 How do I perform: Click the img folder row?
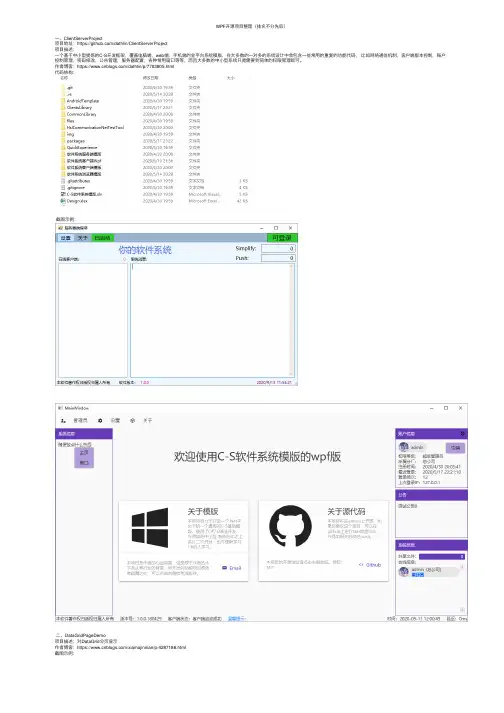(155, 134)
